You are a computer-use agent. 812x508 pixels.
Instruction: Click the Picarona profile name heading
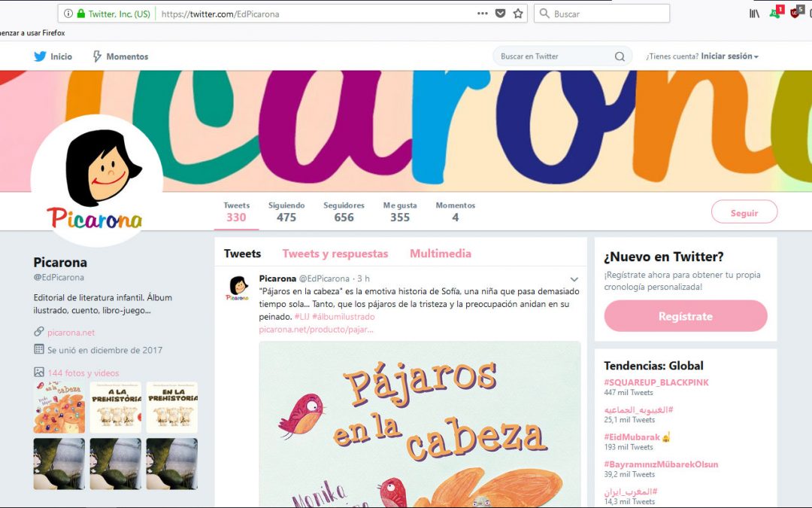tap(60, 263)
